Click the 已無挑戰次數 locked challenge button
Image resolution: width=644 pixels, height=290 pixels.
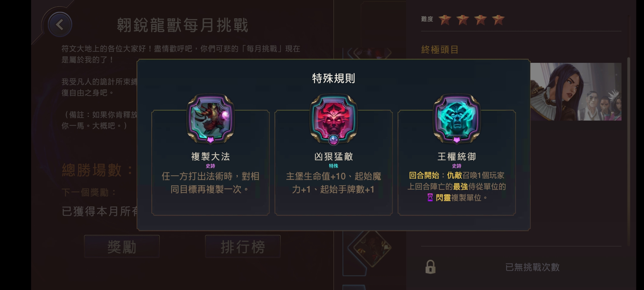click(521, 267)
